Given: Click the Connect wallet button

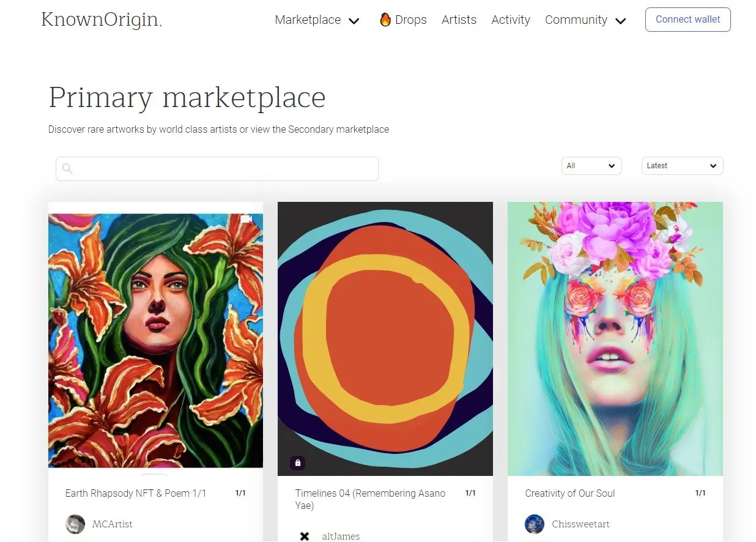Looking at the screenshot, I should pyautogui.click(x=687, y=20).
